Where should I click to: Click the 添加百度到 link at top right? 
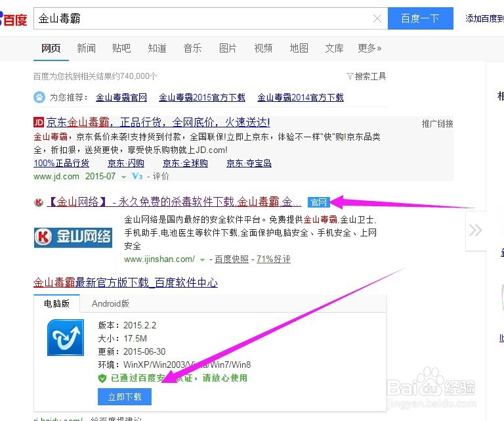[x=484, y=18]
